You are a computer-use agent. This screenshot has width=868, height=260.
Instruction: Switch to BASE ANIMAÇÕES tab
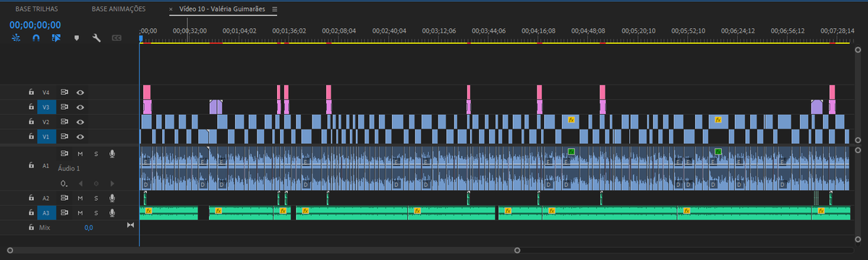pos(119,9)
